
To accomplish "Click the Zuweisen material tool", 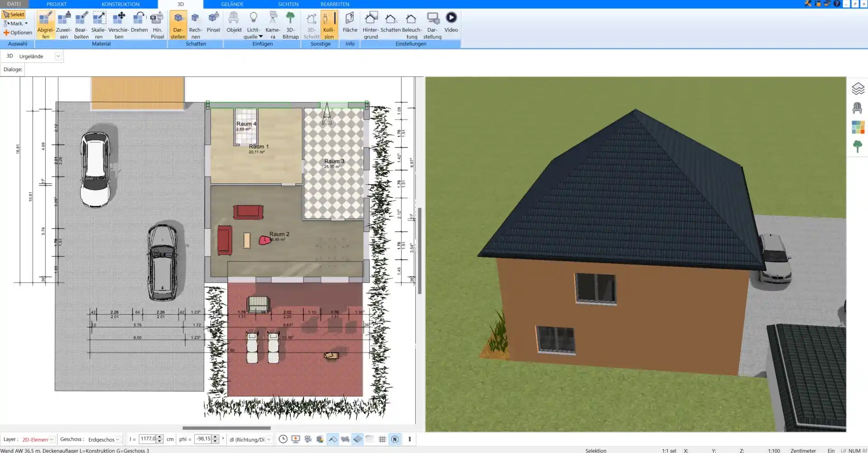I will [64, 25].
